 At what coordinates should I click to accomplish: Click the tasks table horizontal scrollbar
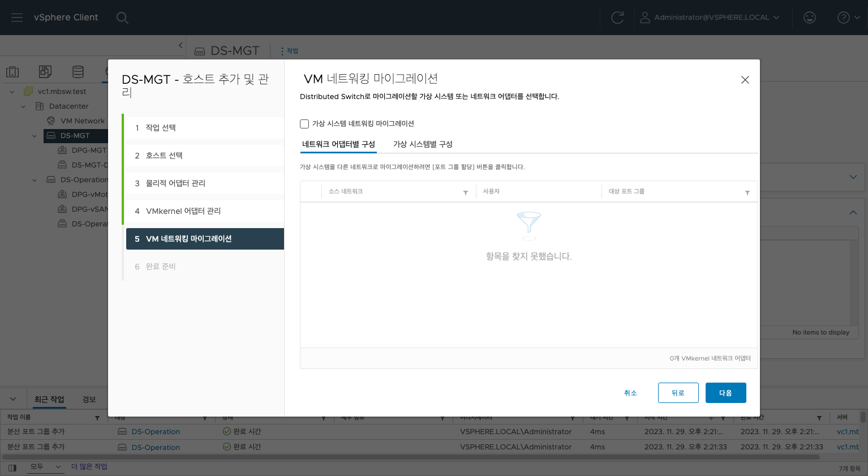pyautogui.click(x=411, y=456)
